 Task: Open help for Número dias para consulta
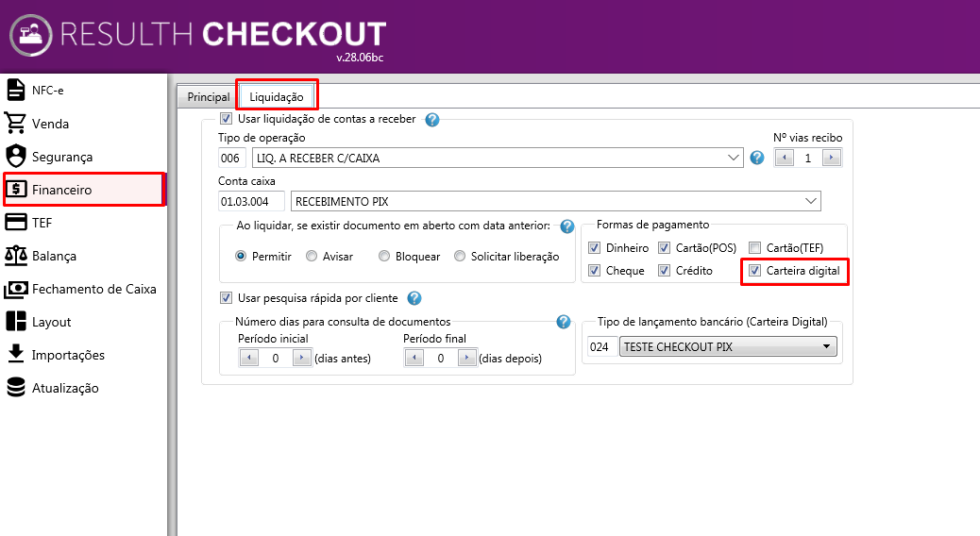point(563,322)
